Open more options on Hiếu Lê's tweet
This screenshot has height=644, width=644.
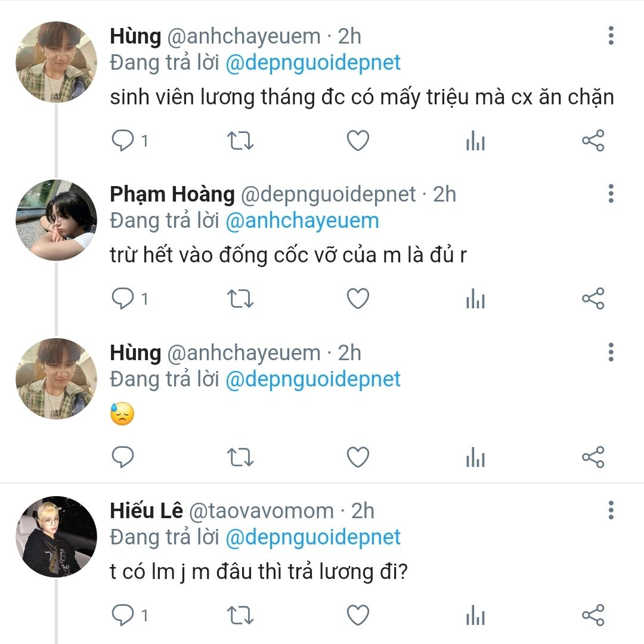tap(611, 510)
